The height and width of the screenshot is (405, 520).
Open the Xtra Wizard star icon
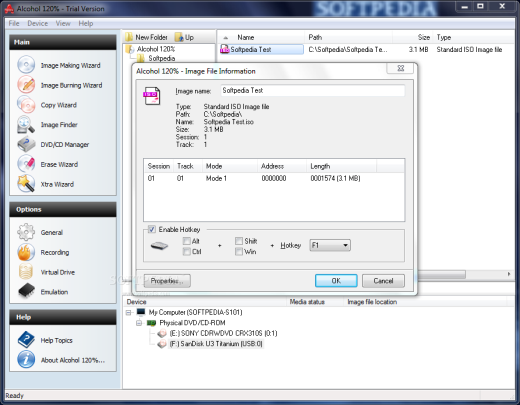tap(26, 183)
